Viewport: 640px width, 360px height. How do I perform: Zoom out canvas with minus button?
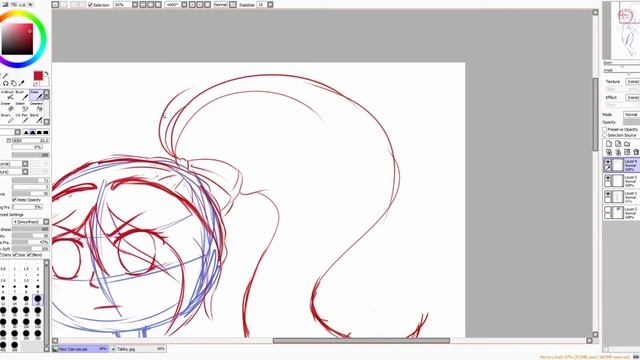(x=143, y=4)
